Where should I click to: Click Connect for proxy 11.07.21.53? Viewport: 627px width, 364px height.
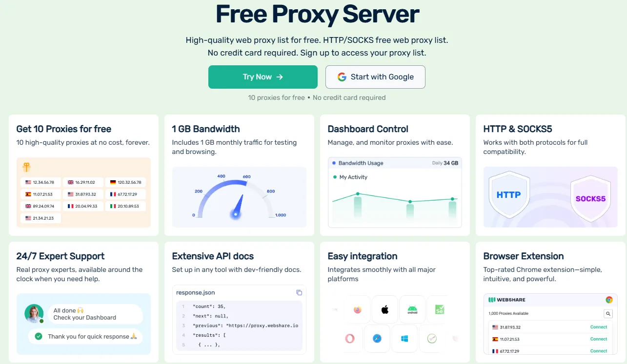coord(599,339)
